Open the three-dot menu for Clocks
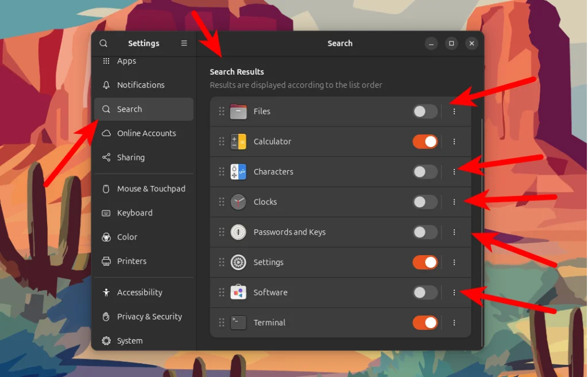588x377 pixels. point(454,202)
